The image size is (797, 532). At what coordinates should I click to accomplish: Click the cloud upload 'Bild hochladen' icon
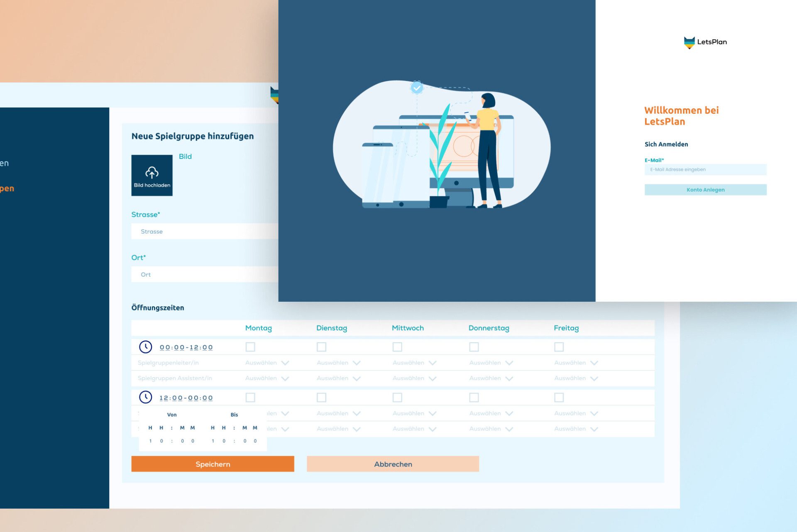click(152, 172)
